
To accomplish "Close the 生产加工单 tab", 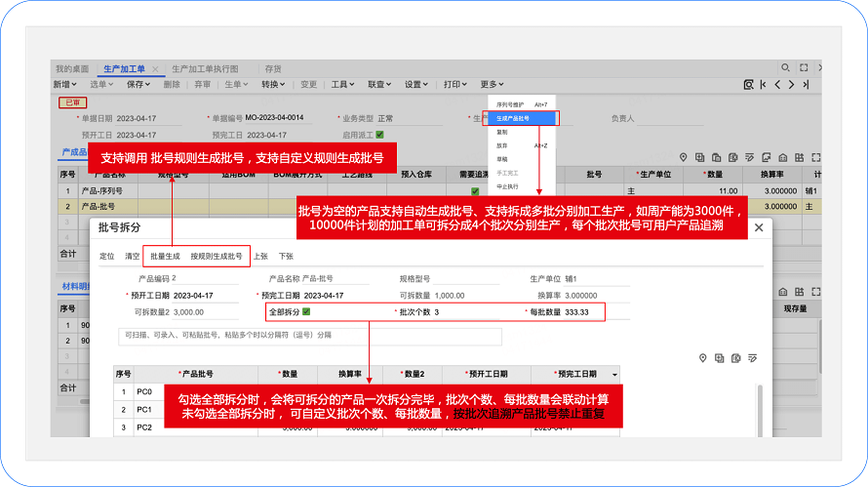I will (x=155, y=69).
